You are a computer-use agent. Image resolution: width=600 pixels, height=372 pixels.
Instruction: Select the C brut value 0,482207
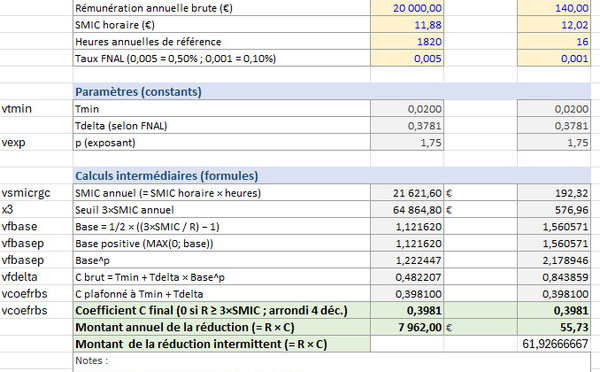[407, 277]
